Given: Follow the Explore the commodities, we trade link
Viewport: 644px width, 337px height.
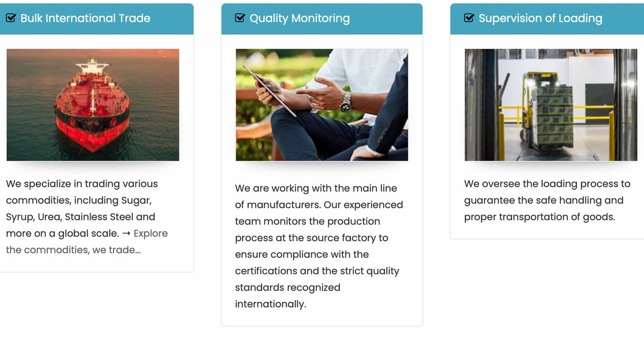Looking at the screenshot, I should click(87, 242).
